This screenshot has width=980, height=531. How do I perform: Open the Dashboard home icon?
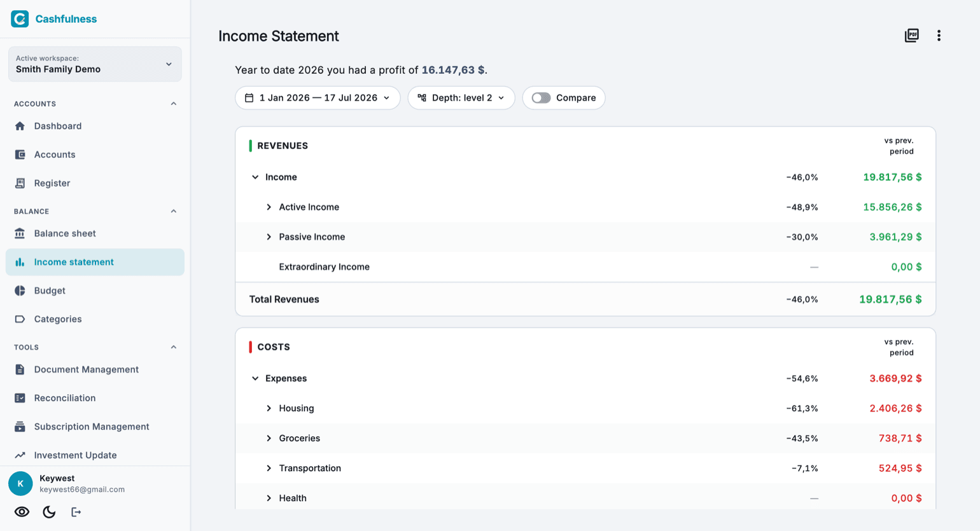20,126
